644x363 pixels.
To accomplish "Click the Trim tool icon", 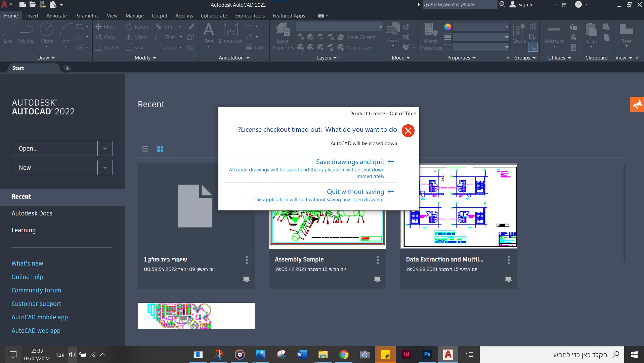I will pos(159,27).
